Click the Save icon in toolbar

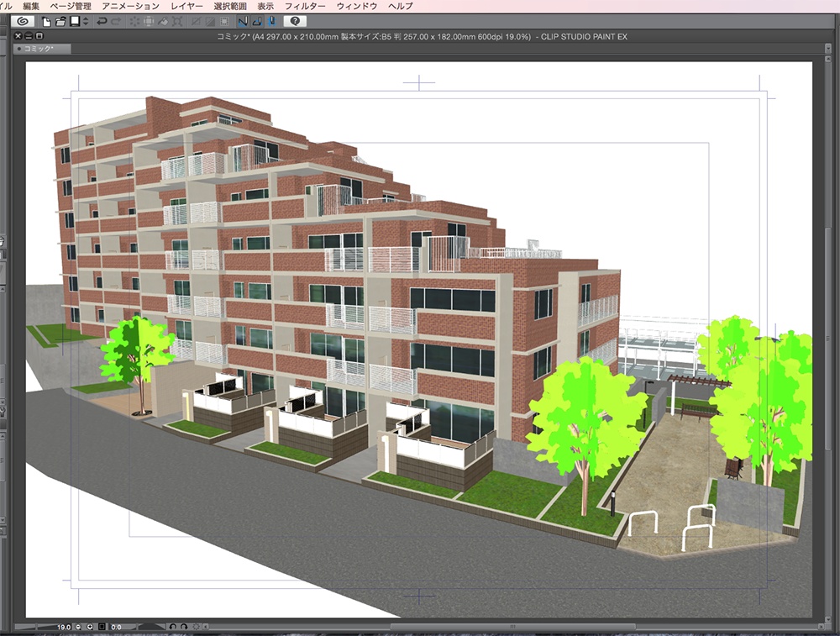75,22
